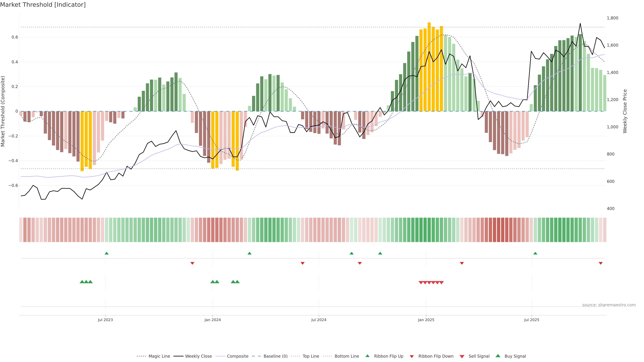Click the Sell Signal legend red triangle

462,356
